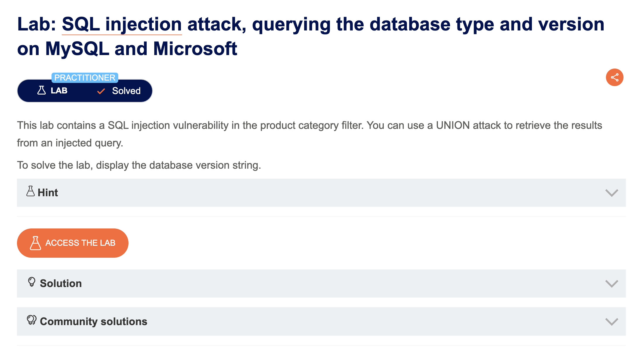Click the orange Solved checkmark icon
The height and width of the screenshot is (362, 644).
(101, 91)
